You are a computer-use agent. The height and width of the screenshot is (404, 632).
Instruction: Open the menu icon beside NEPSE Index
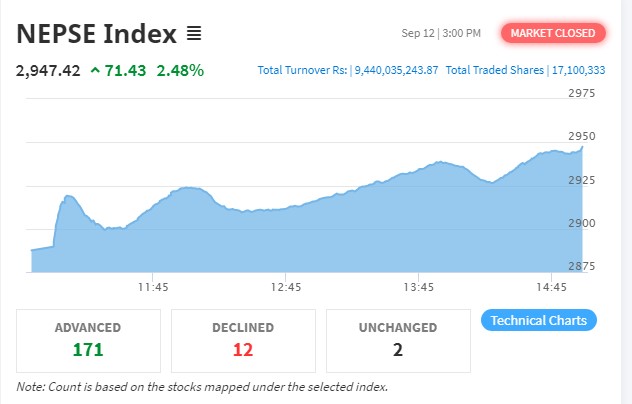pos(194,34)
